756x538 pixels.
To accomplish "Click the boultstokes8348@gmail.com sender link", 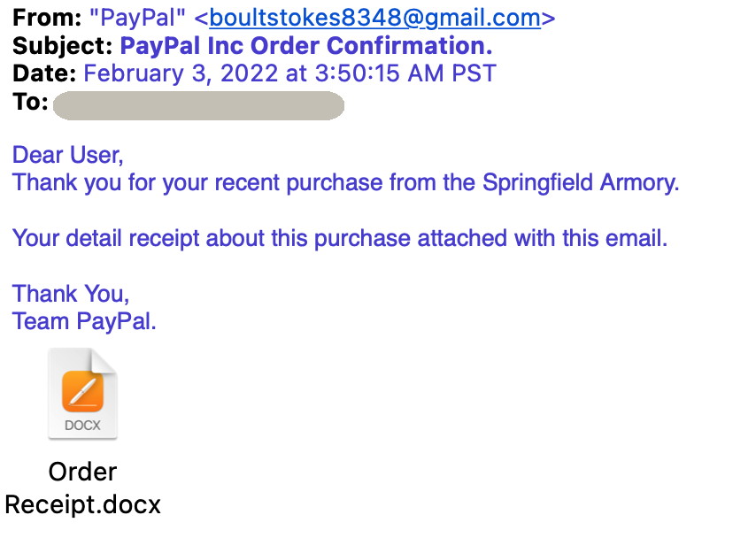I will tap(374, 18).
